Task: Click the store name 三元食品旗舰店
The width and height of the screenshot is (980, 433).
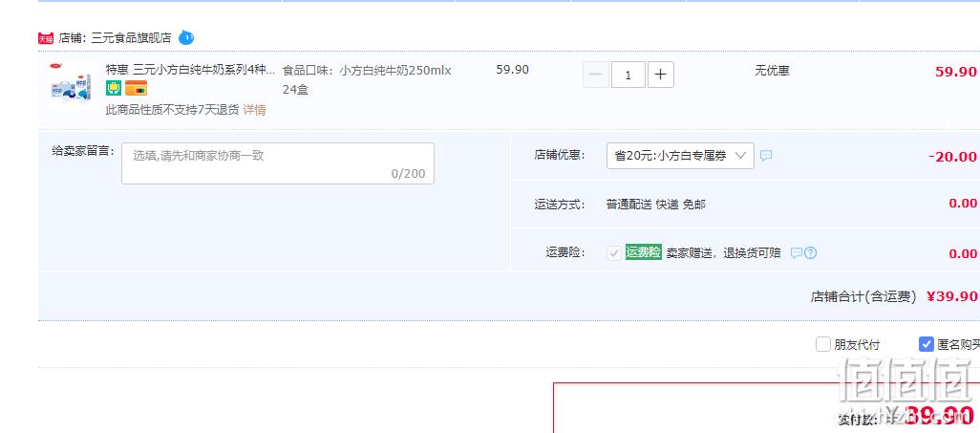Action: (x=131, y=37)
